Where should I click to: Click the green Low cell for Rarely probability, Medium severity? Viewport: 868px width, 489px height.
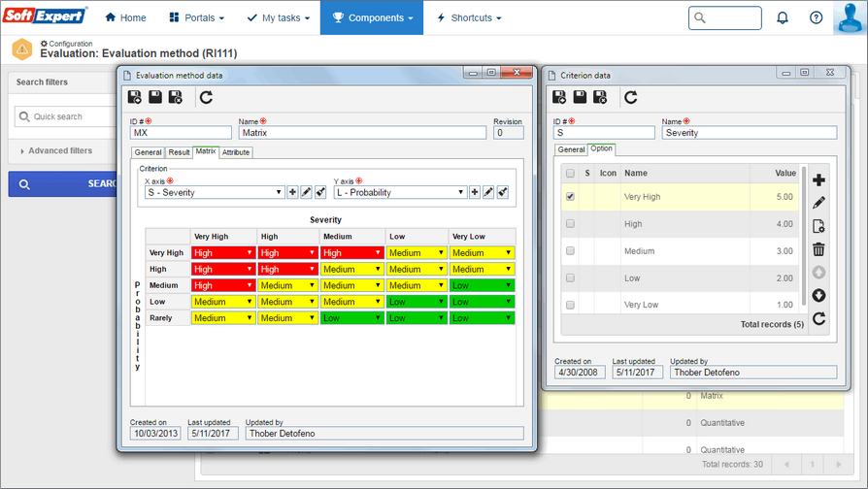pos(351,317)
